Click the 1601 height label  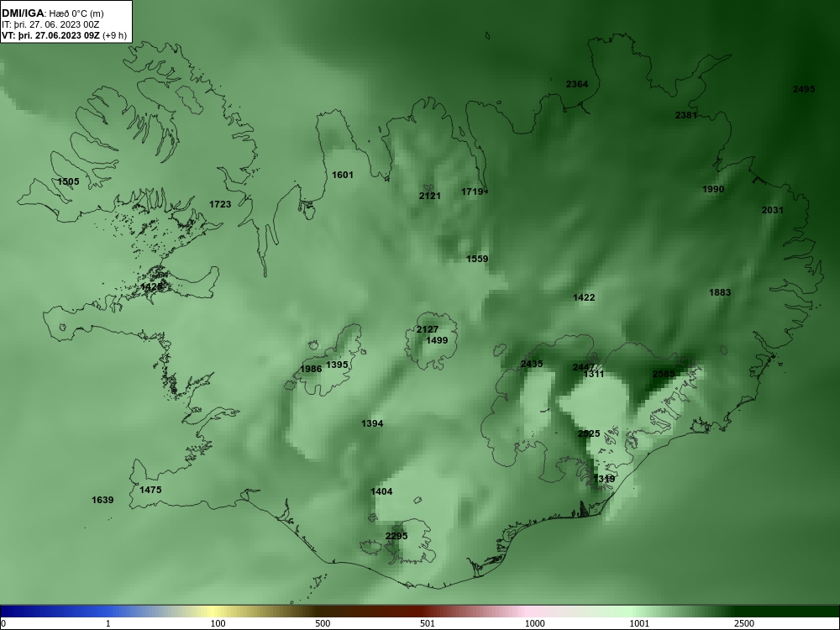pos(343,175)
